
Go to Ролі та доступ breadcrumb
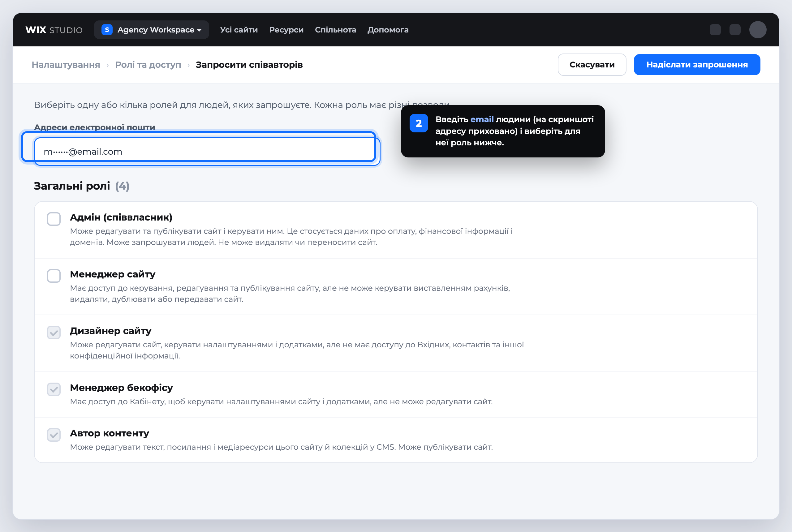click(x=148, y=65)
